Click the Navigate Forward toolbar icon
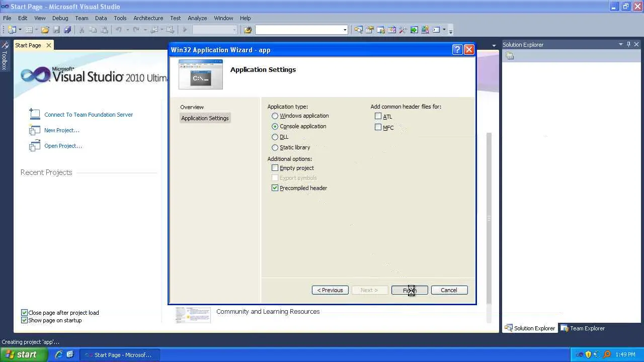The height and width of the screenshot is (362, 644). 170,30
